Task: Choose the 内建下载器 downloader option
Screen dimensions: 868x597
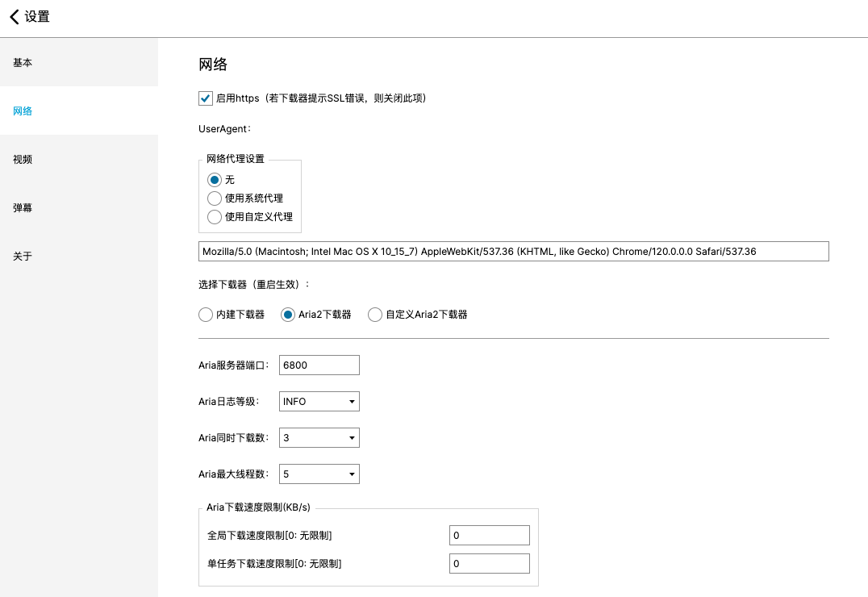Action: coord(206,315)
